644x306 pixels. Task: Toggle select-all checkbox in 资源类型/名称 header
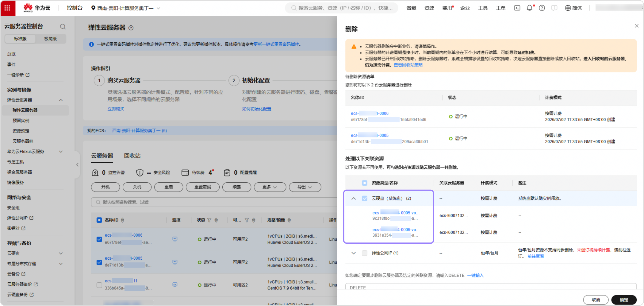click(x=364, y=183)
